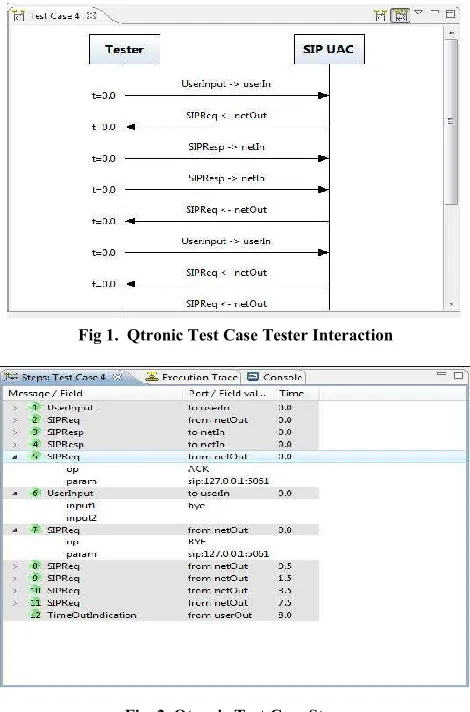Click the step 2 SIPReq green icon

[35, 420]
